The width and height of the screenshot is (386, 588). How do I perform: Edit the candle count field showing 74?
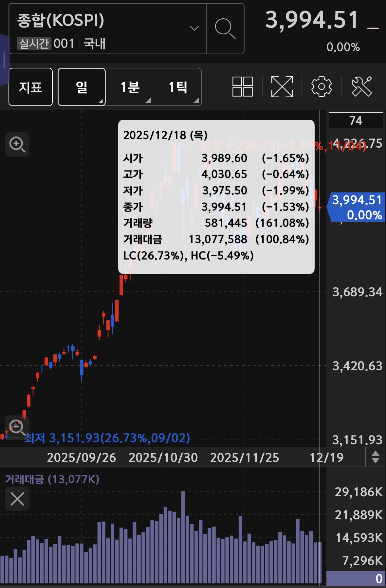click(356, 120)
